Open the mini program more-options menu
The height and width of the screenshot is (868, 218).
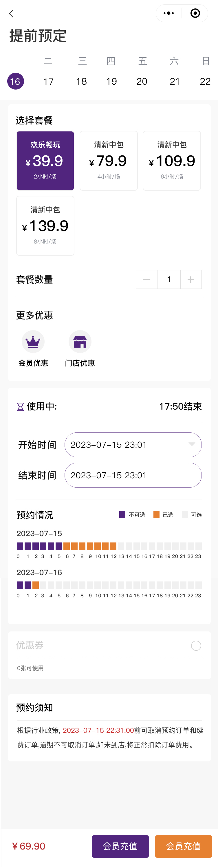tap(168, 14)
